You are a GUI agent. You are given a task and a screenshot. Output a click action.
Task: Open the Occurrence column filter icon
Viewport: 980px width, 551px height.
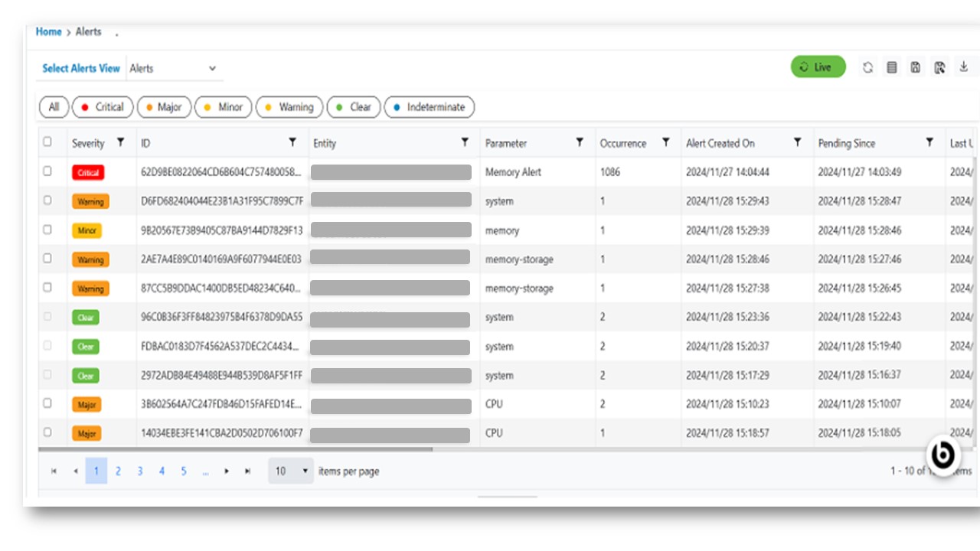(x=666, y=142)
